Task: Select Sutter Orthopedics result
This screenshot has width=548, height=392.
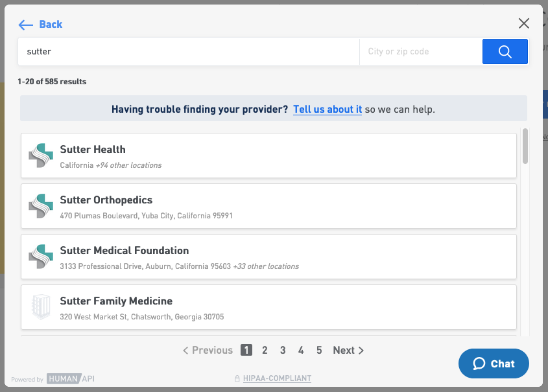Action: 268,206
